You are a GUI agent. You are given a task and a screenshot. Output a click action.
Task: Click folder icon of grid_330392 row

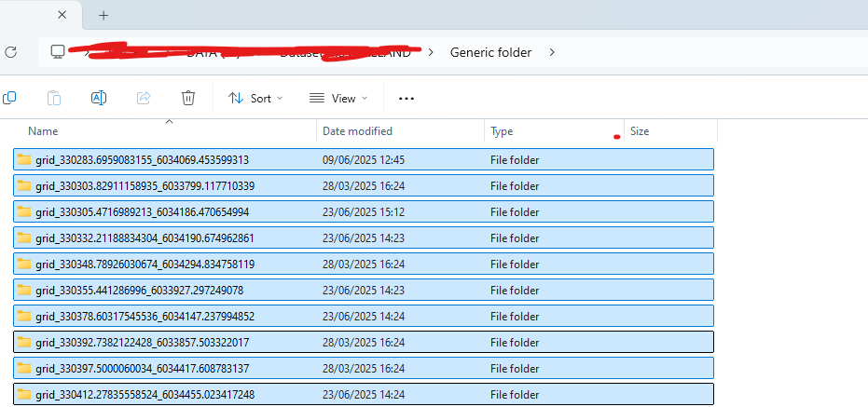(x=24, y=343)
